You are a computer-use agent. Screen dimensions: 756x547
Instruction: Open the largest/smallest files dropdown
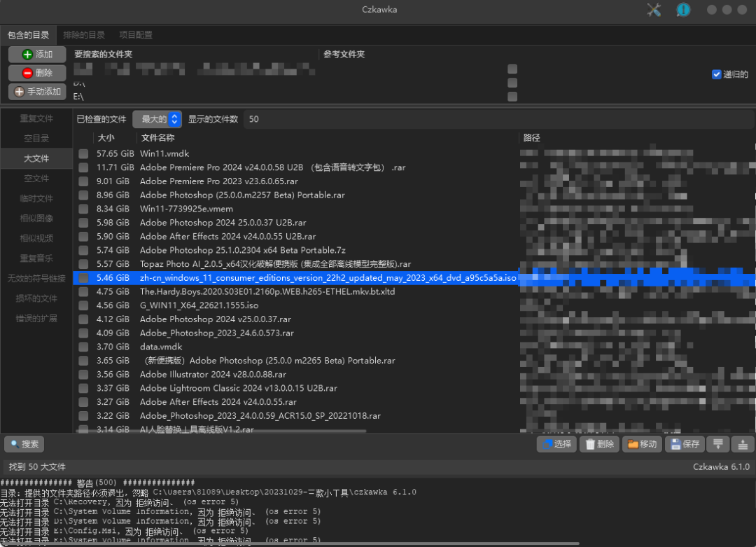tap(157, 119)
